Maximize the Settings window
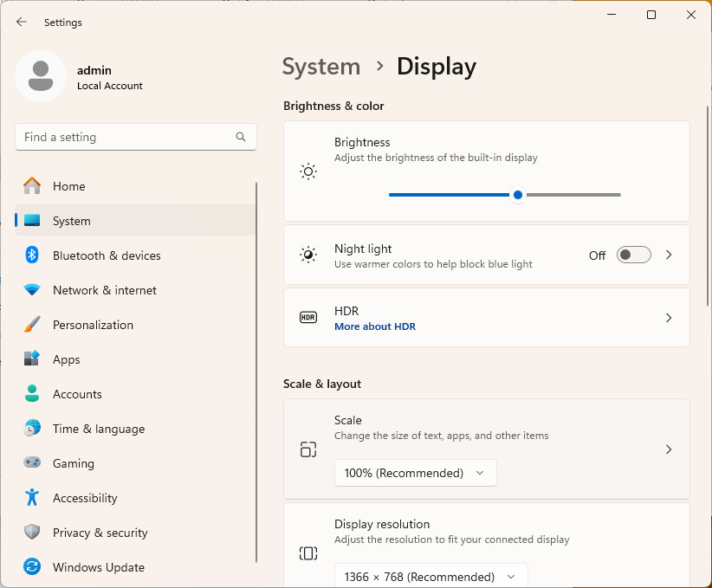 (x=651, y=15)
